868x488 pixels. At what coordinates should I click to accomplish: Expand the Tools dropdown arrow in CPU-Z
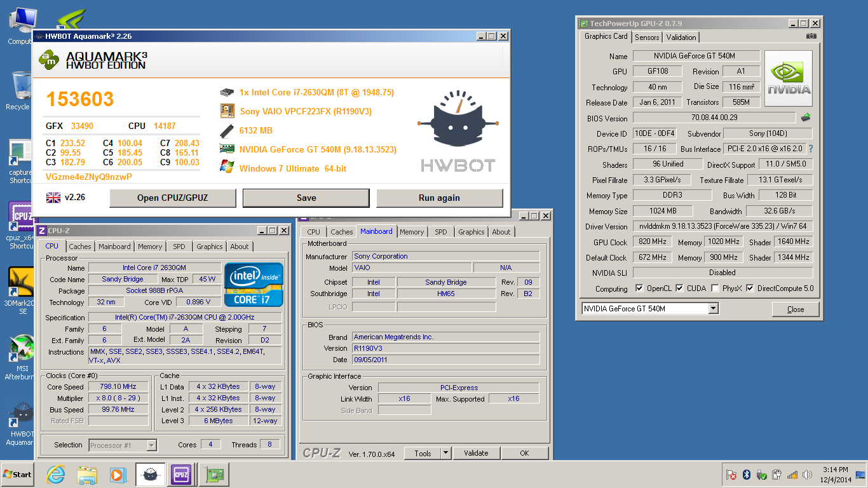pyautogui.click(x=446, y=453)
